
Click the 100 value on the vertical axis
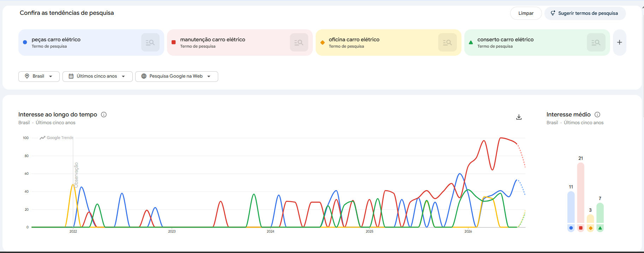pos(26,138)
